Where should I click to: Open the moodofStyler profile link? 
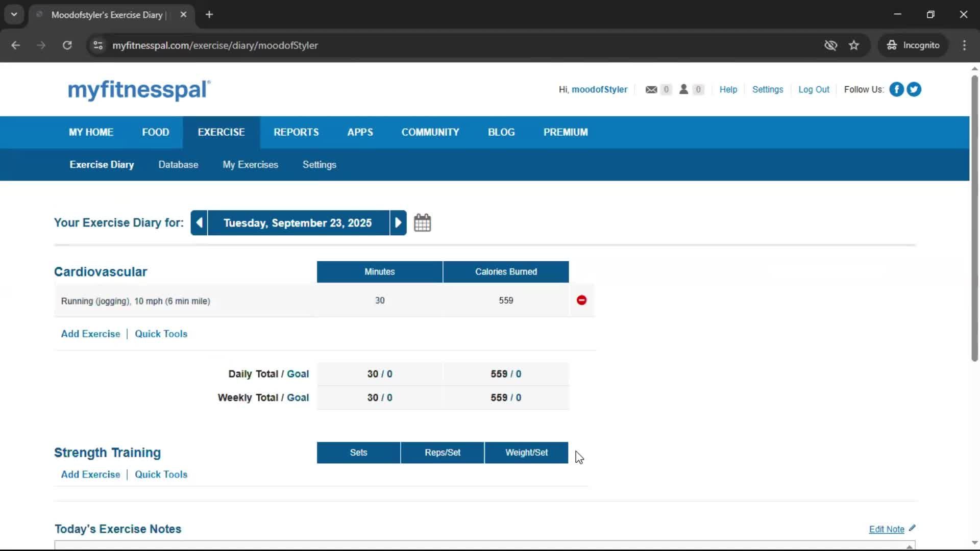599,89
